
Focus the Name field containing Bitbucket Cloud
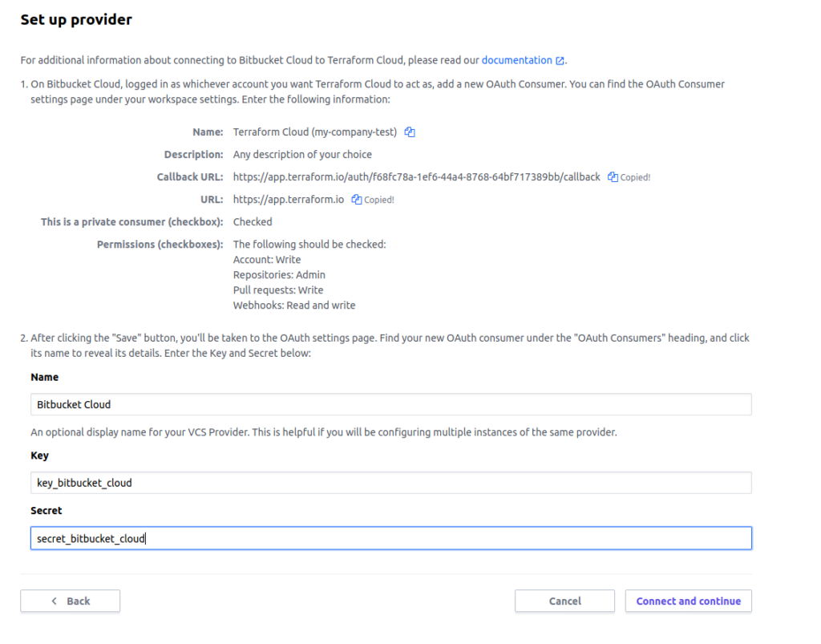point(391,404)
